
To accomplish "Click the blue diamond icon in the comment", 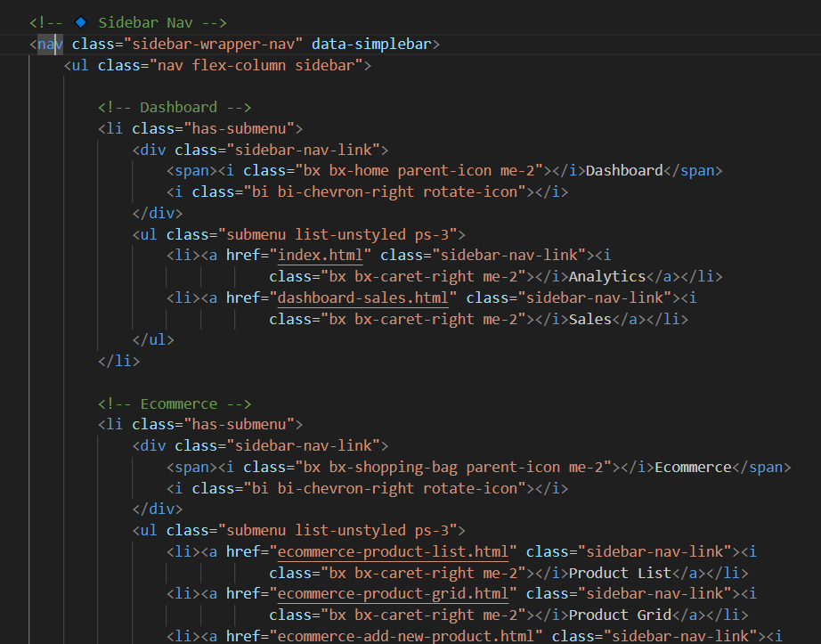I will (x=80, y=21).
